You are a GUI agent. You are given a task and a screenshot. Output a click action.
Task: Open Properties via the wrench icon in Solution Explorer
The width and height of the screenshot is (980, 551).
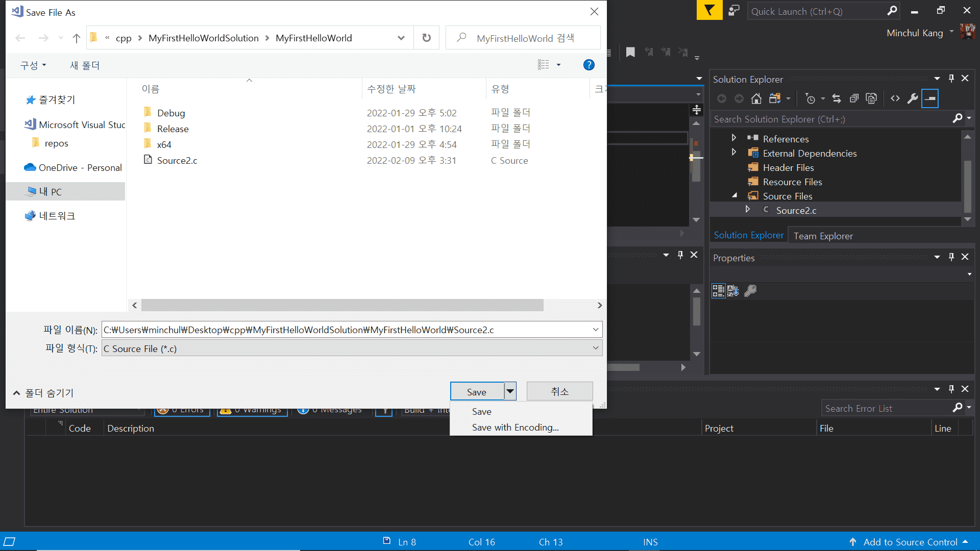(913, 98)
